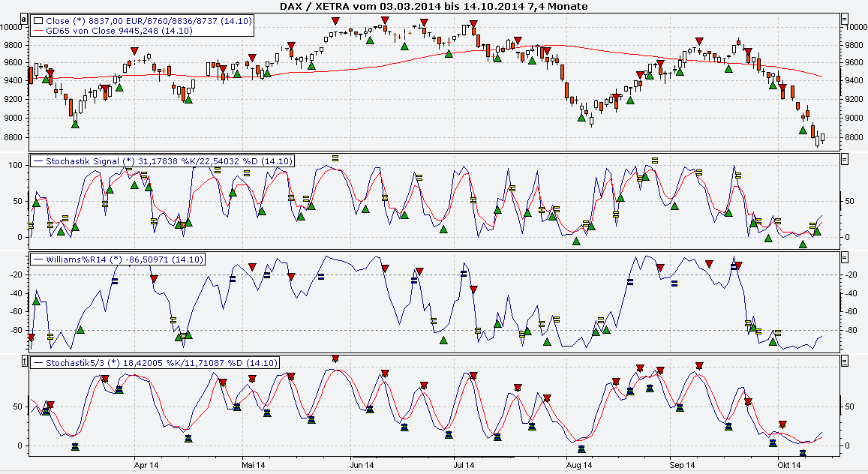Click the last green buy arrow in the Stochastik5/3 panel
The image size is (868, 474).
[x=803, y=452]
